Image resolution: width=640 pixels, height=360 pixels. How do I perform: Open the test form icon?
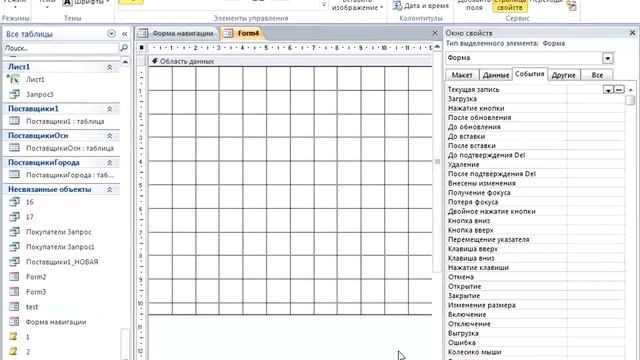(x=14, y=307)
